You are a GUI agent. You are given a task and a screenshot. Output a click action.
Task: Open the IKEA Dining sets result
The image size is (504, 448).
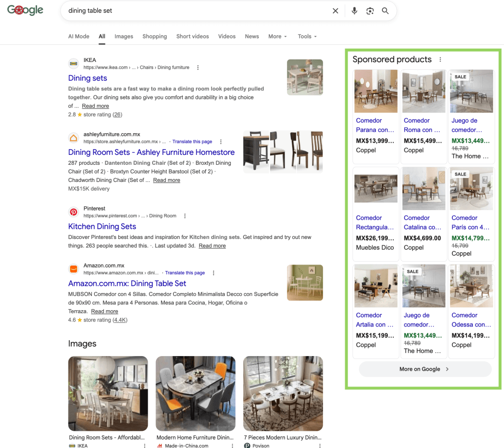coord(88,78)
